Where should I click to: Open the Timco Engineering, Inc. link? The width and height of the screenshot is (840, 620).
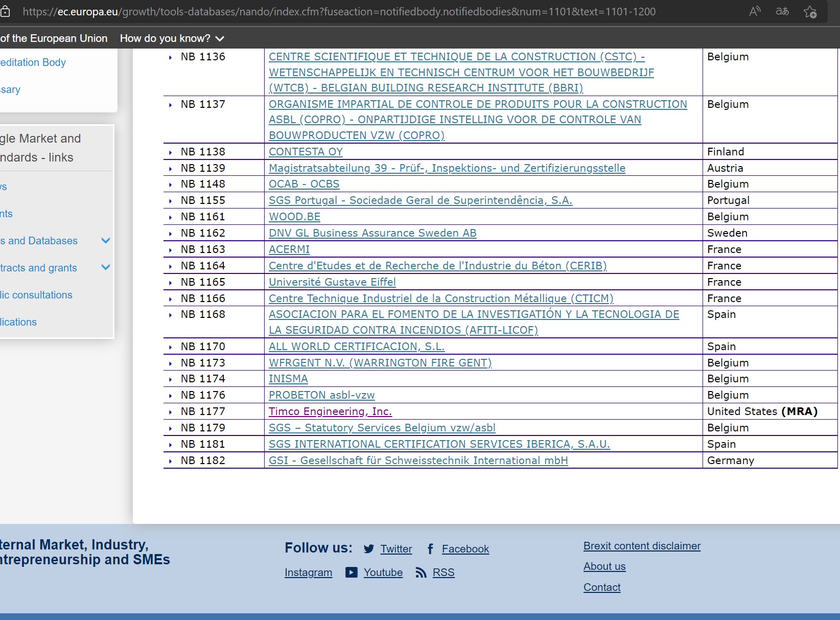click(x=330, y=411)
